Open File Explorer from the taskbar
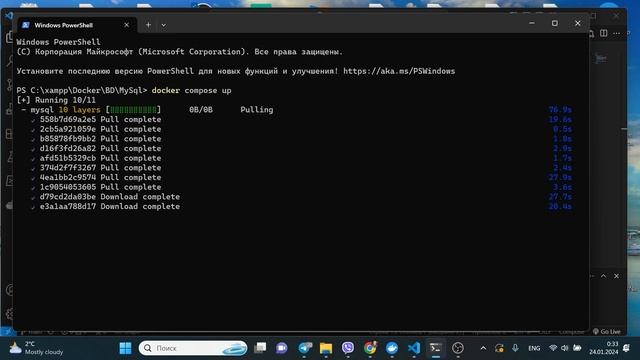 (x=326, y=348)
